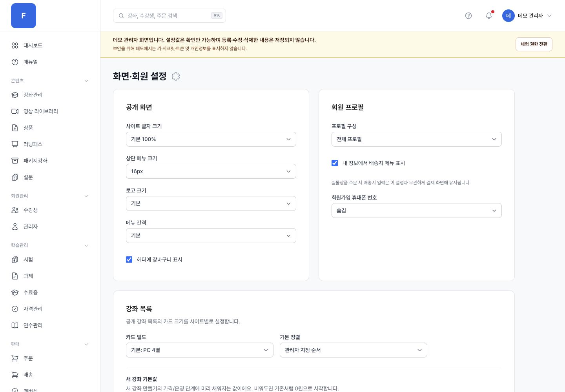
Task: Click the 패키지강좌 box icon
Action: point(15,161)
